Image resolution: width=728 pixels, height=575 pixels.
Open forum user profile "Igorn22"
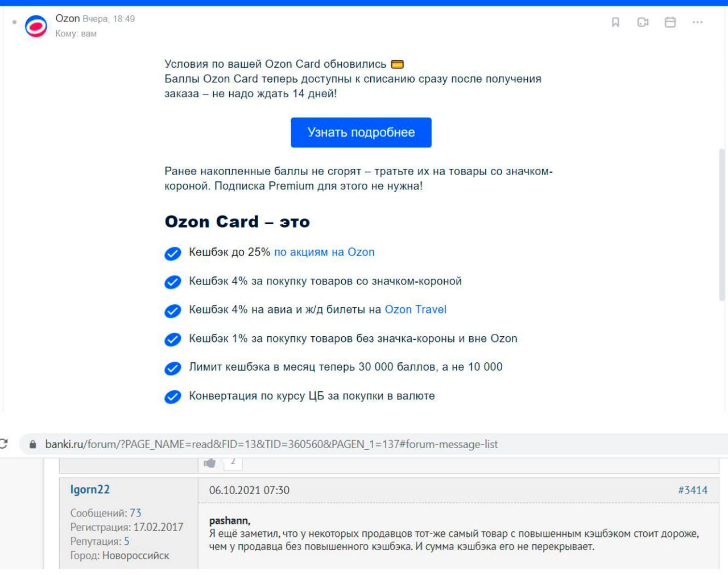tap(90, 490)
